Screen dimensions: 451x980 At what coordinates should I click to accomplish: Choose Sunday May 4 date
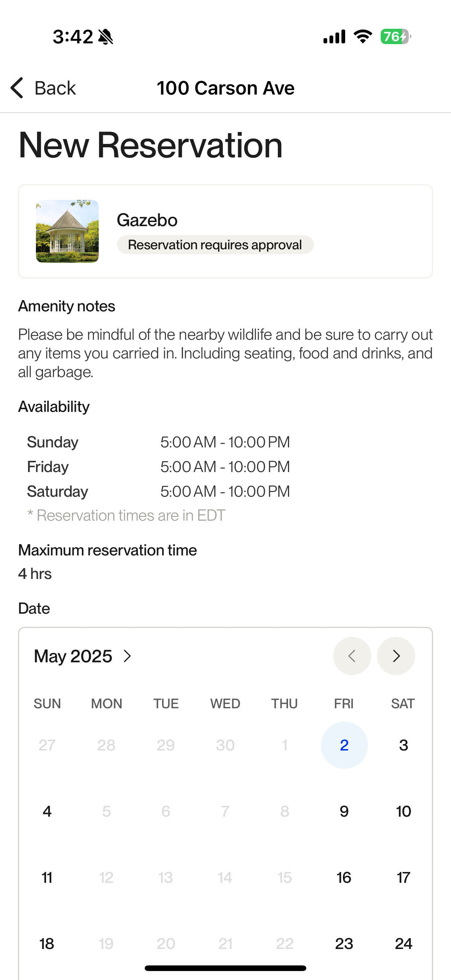coord(47,811)
